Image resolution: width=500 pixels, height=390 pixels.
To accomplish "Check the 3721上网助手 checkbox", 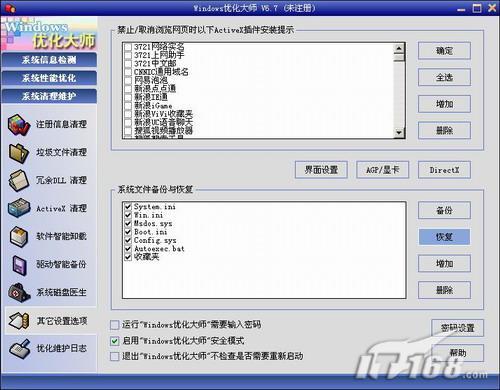I will pos(128,55).
